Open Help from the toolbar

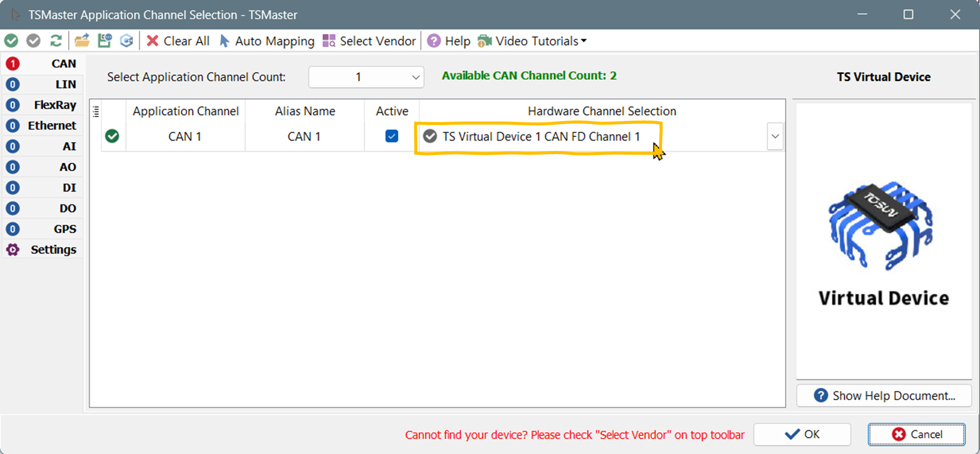(x=449, y=41)
